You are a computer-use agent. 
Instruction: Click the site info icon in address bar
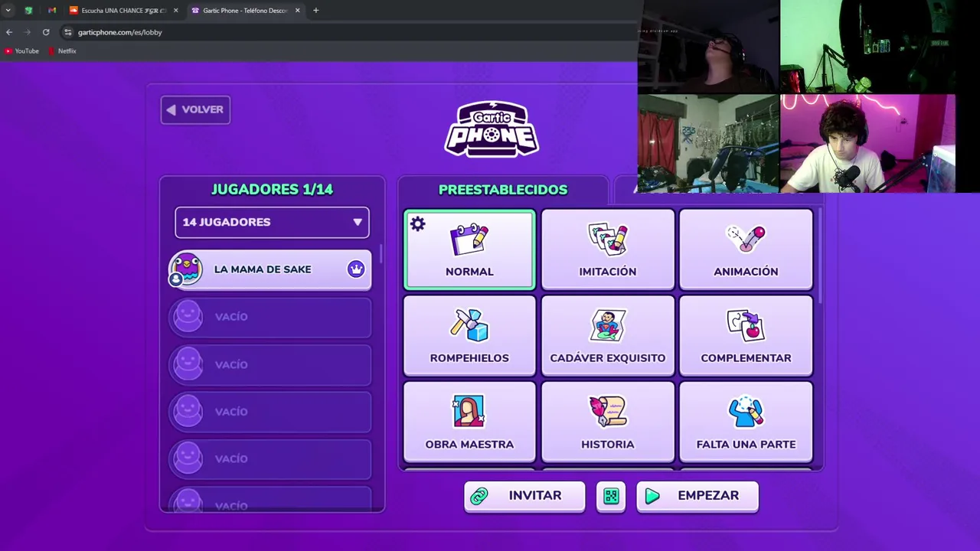pos(67,32)
